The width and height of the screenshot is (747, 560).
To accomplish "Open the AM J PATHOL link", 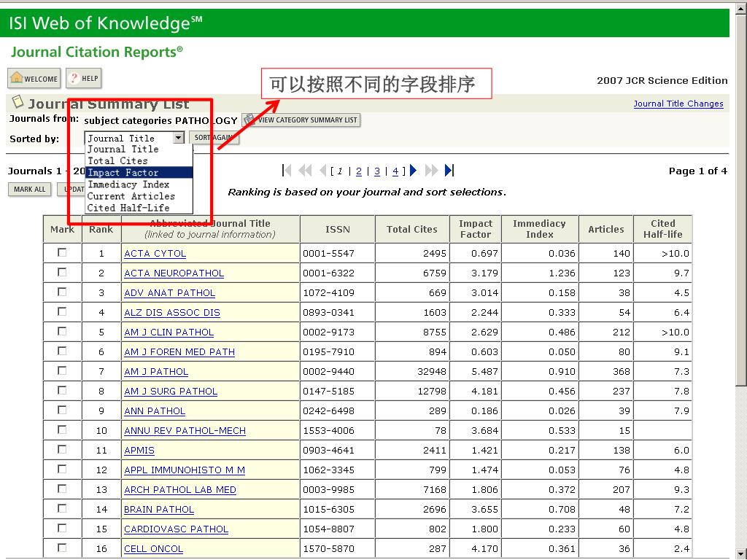I will [156, 372].
